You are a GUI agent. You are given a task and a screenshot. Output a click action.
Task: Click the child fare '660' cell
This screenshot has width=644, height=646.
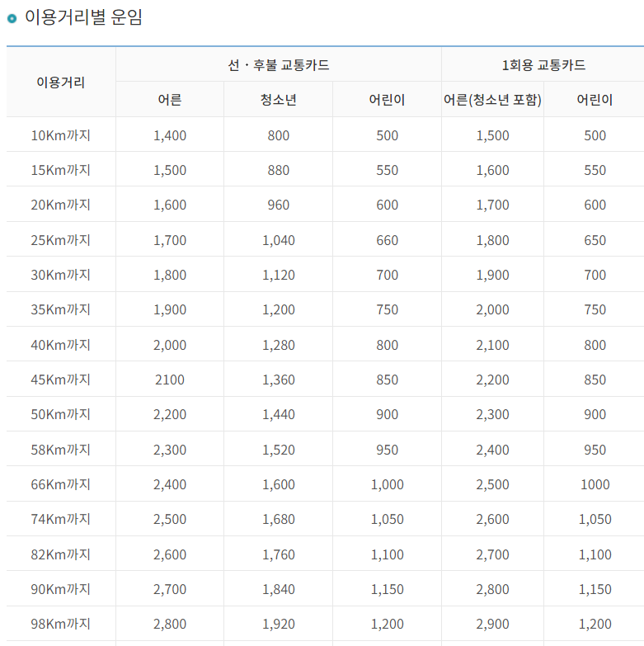[387, 240]
